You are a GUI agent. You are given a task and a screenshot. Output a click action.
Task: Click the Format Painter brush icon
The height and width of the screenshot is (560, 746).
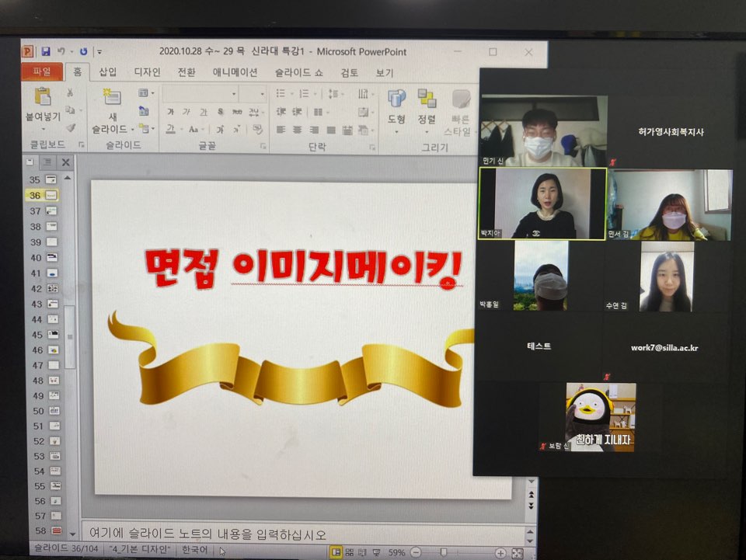click(71, 127)
